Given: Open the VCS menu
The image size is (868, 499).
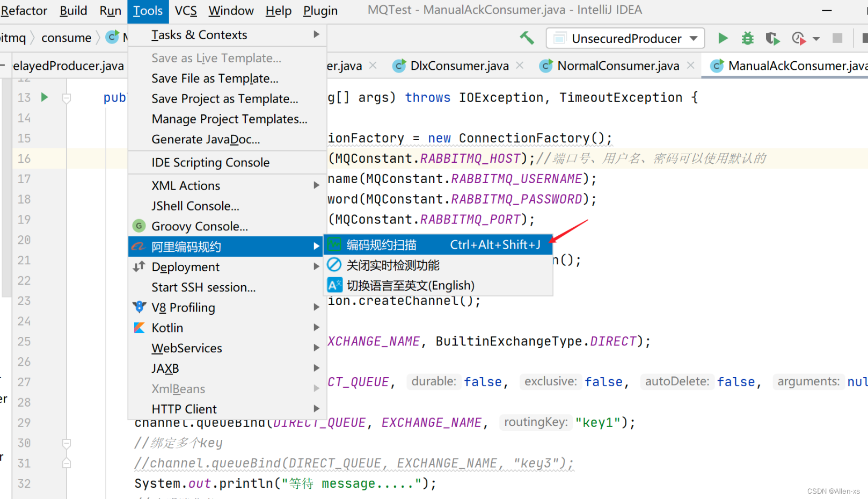Looking at the screenshot, I should (186, 11).
